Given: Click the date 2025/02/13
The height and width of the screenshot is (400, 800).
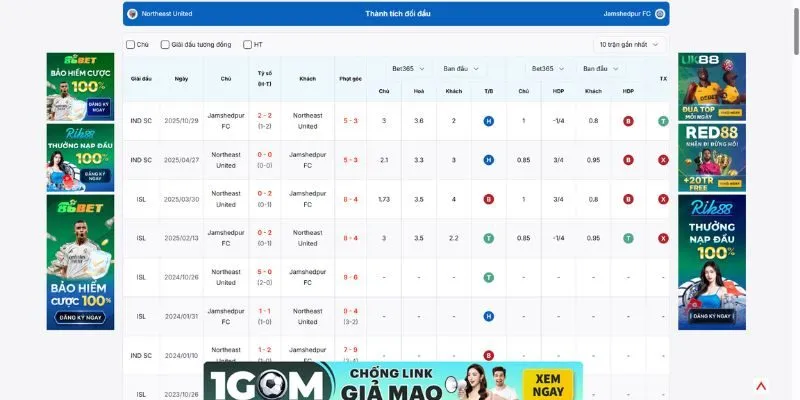Looking at the screenshot, I should tap(181, 238).
